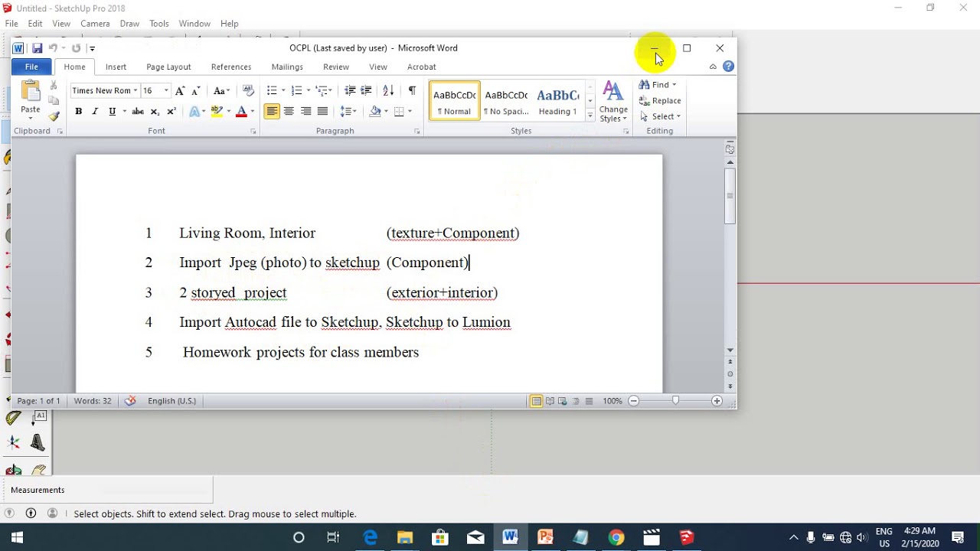Select the Axes tool in SketchUp
980x551 pixels.
(14, 442)
